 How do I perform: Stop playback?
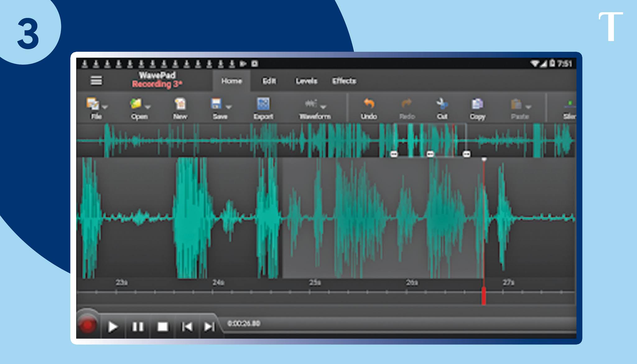click(163, 327)
